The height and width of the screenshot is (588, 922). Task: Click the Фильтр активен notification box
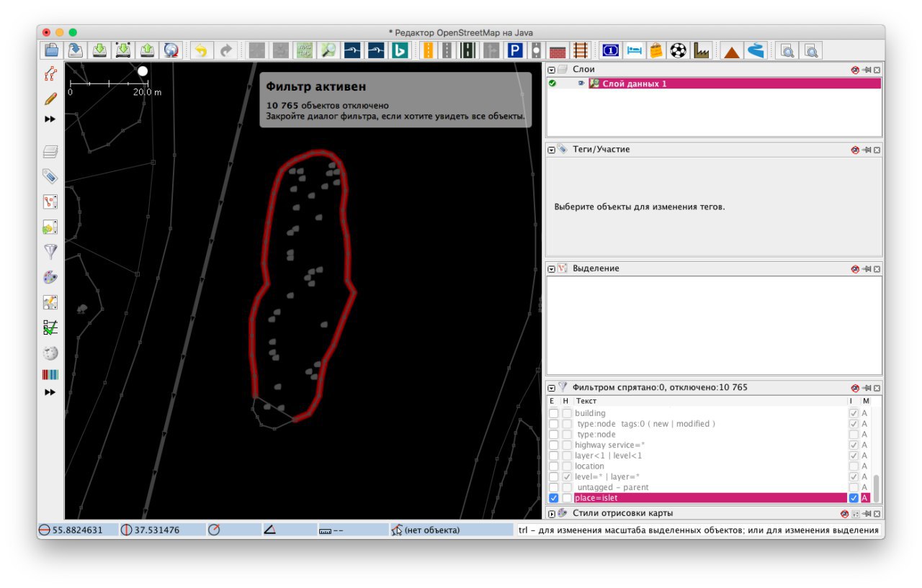click(395, 100)
